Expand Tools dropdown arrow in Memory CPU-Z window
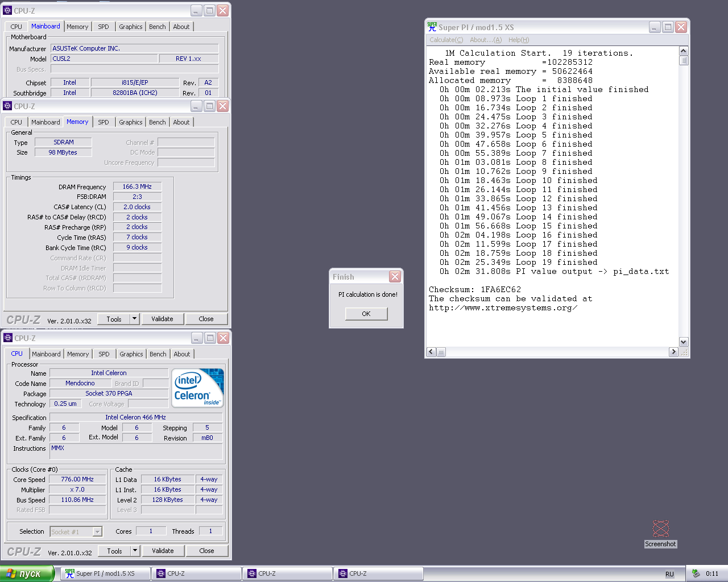728x582 pixels. [x=135, y=319]
